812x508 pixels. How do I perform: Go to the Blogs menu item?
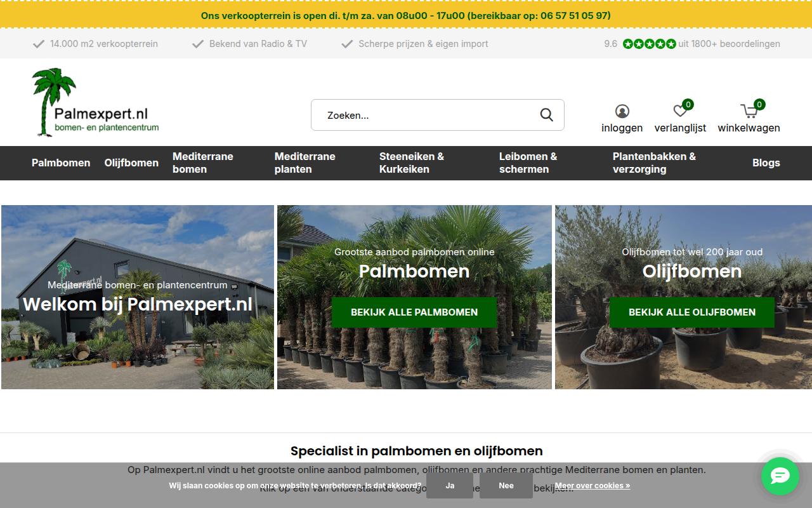[766, 163]
